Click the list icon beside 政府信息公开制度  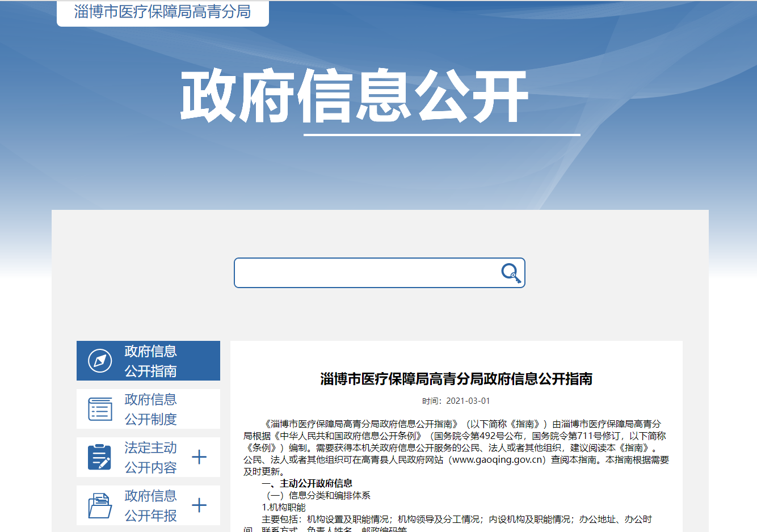point(100,409)
